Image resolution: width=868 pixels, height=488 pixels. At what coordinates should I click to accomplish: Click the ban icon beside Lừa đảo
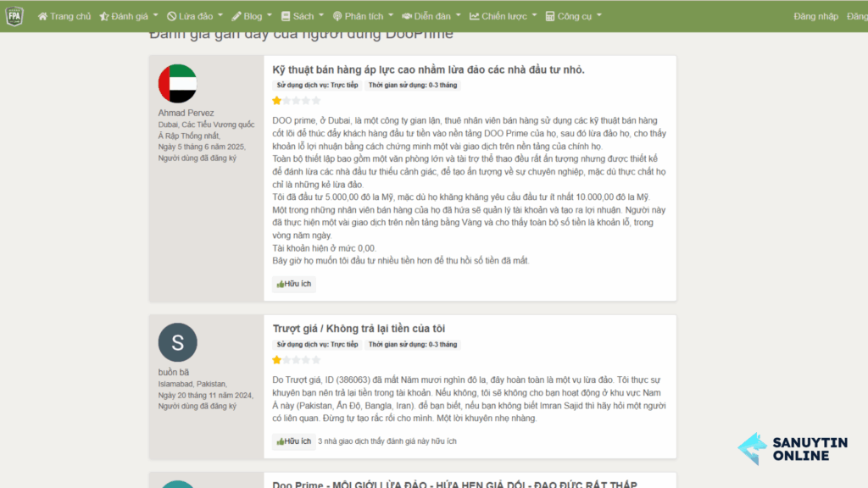click(x=171, y=17)
